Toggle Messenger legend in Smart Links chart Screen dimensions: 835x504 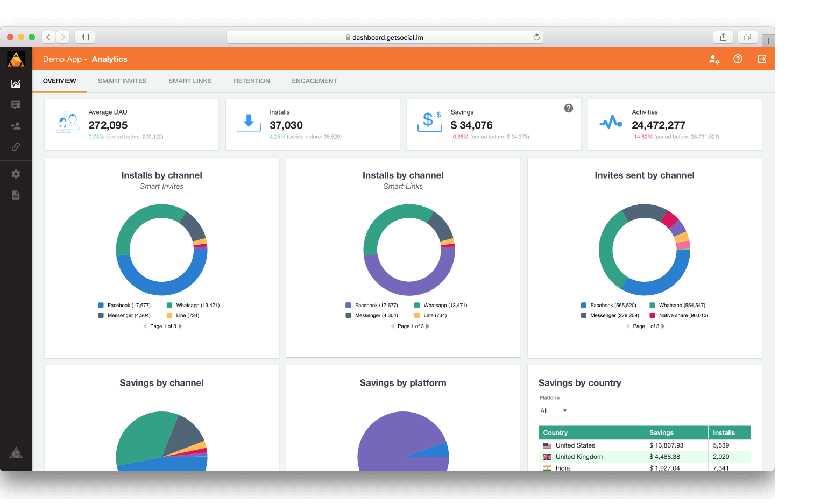371,316
